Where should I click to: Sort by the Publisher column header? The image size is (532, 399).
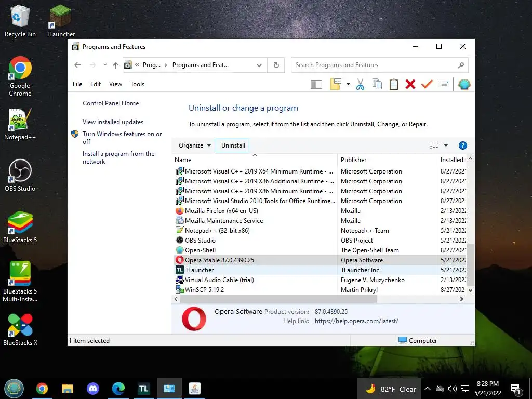387,160
